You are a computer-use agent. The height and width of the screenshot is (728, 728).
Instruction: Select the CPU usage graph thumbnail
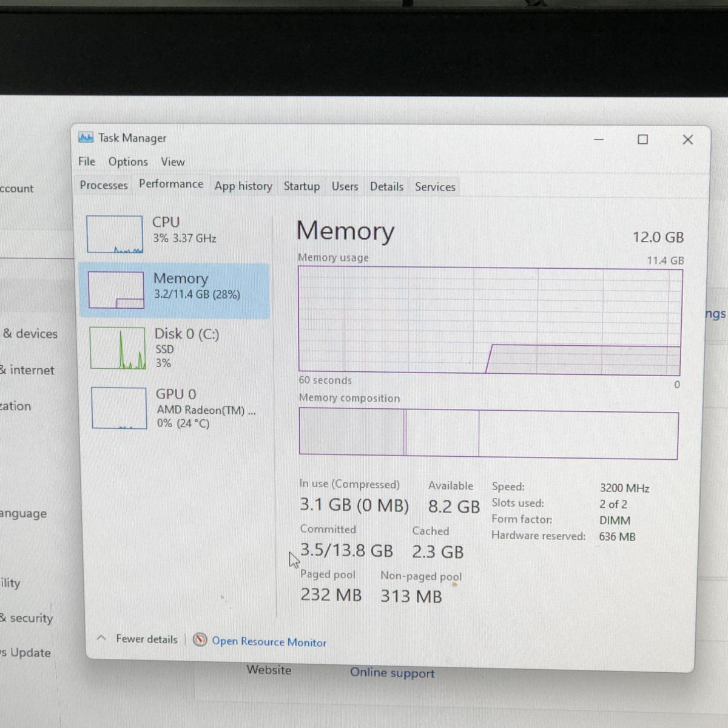(115, 234)
